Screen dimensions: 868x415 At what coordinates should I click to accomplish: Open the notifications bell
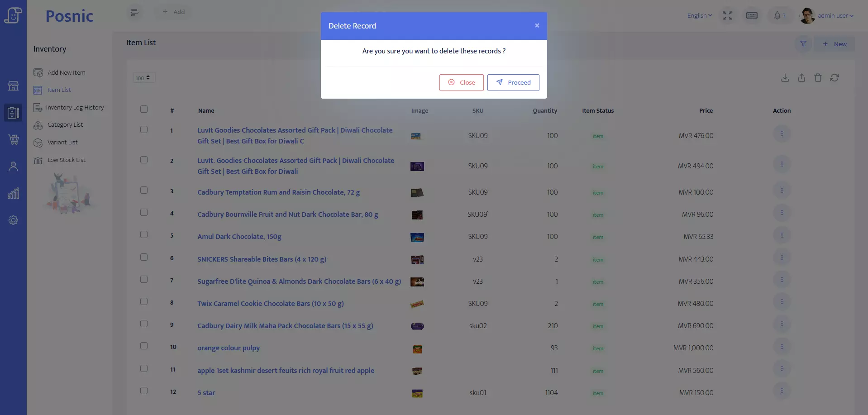(777, 15)
